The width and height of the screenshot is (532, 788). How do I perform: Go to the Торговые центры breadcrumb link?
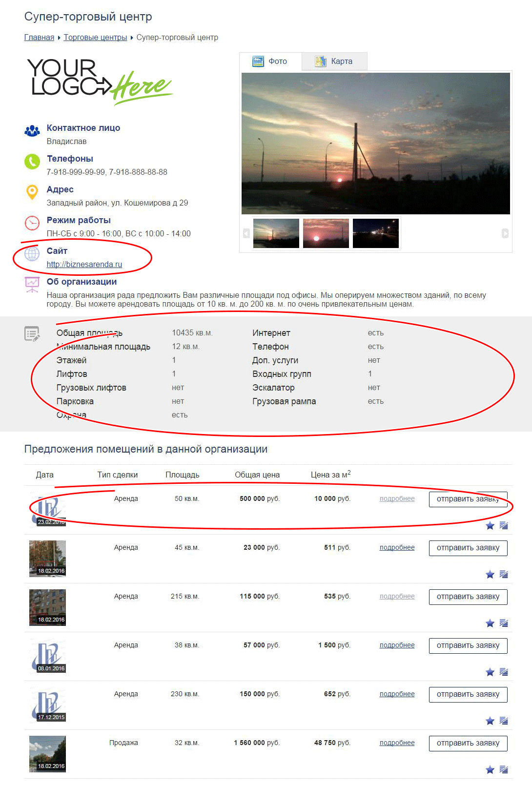click(x=95, y=38)
